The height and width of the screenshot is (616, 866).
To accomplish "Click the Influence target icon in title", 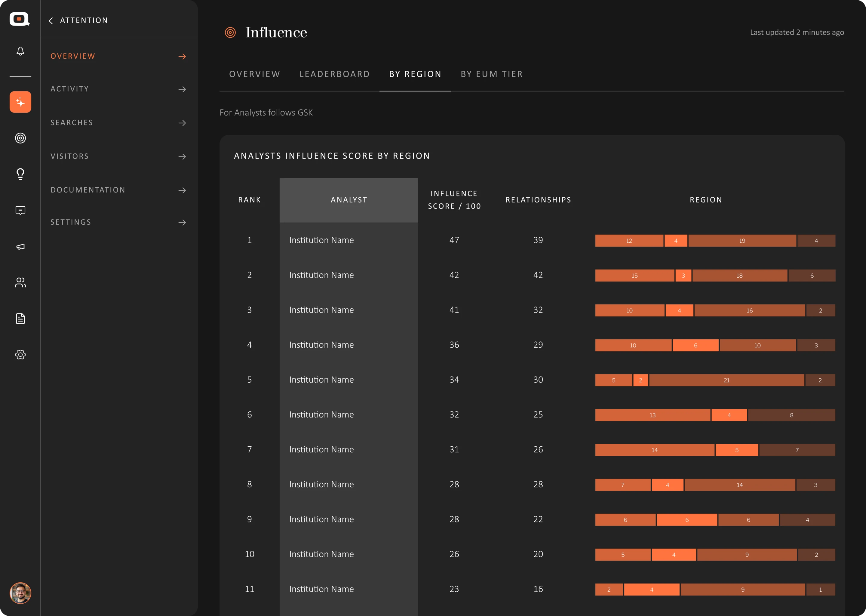I will 230,32.
